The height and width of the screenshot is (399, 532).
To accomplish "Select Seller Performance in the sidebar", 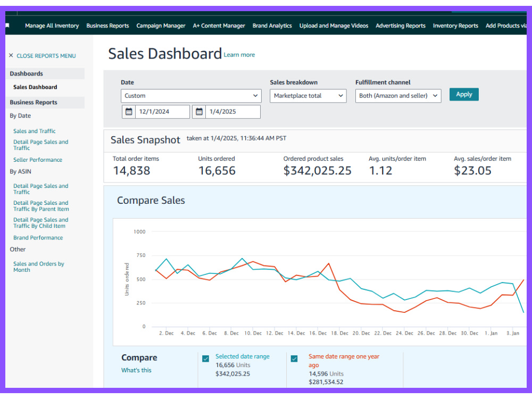I will click(38, 160).
